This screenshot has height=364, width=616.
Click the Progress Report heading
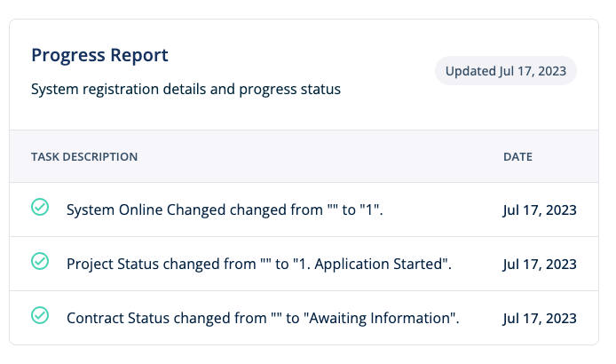point(100,55)
